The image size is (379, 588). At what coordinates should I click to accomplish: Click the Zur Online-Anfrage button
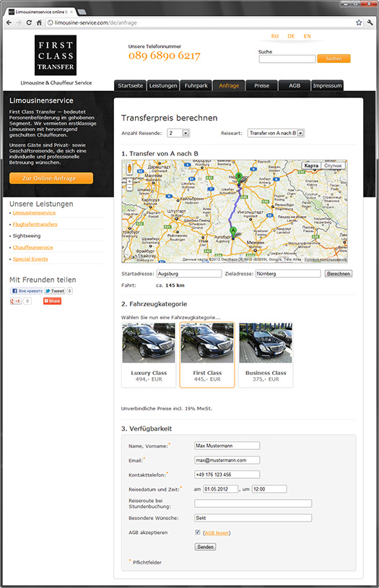(x=51, y=178)
